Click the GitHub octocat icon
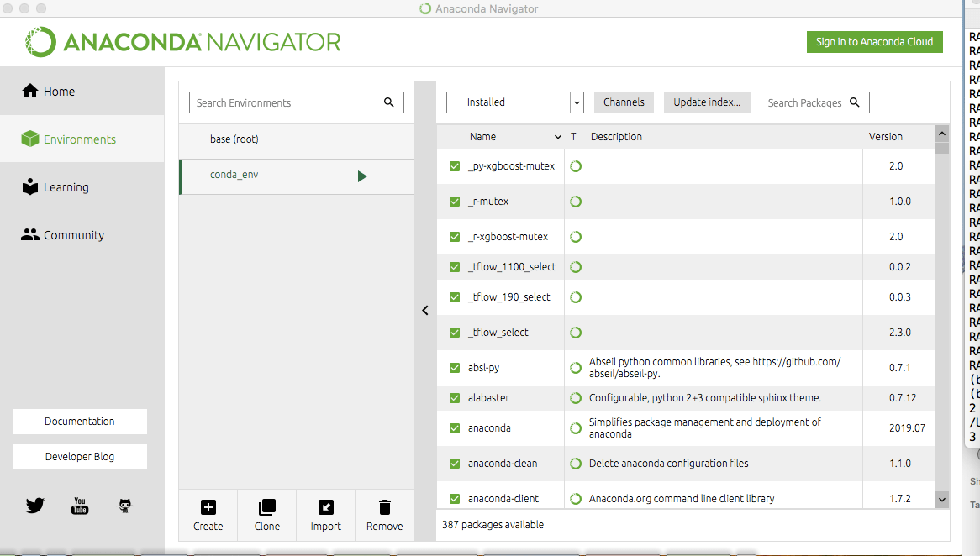This screenshot has height=556, width=980. pyautogui.click(x=125, y=506)
